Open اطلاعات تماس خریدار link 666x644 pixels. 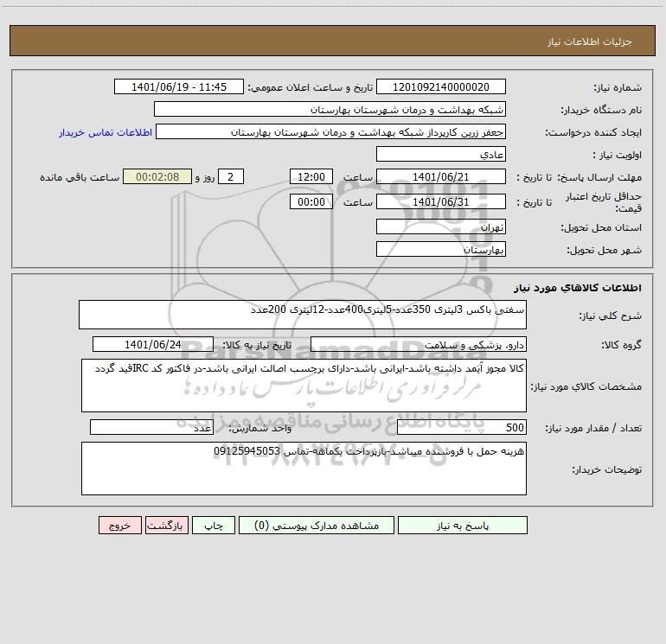[x=106, y=132]
